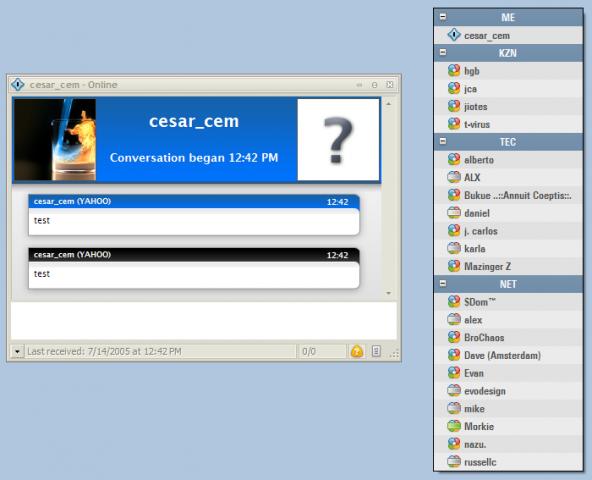
Task: Click karla's away status icon
Action: click(453, 248)
